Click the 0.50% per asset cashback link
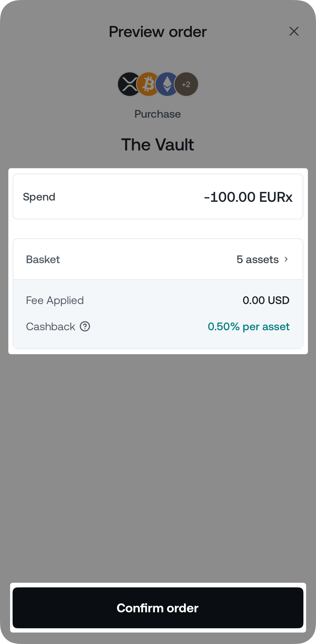 click(x=248, y=327)
